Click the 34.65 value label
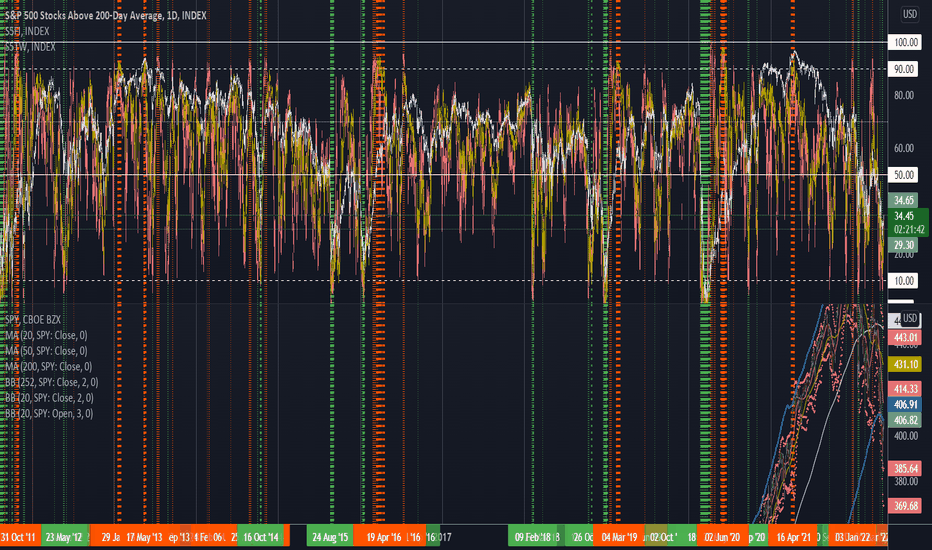This screenshot has height=550, width=932. point(903,200)
